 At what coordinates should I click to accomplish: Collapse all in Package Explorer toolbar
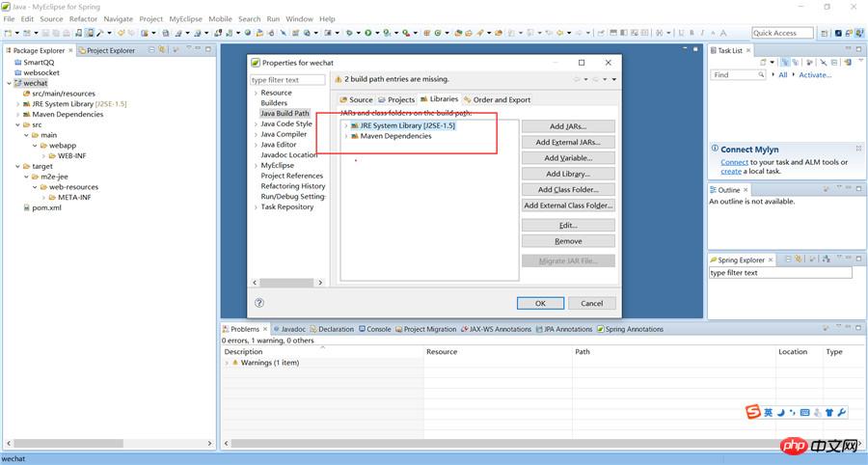152,50
